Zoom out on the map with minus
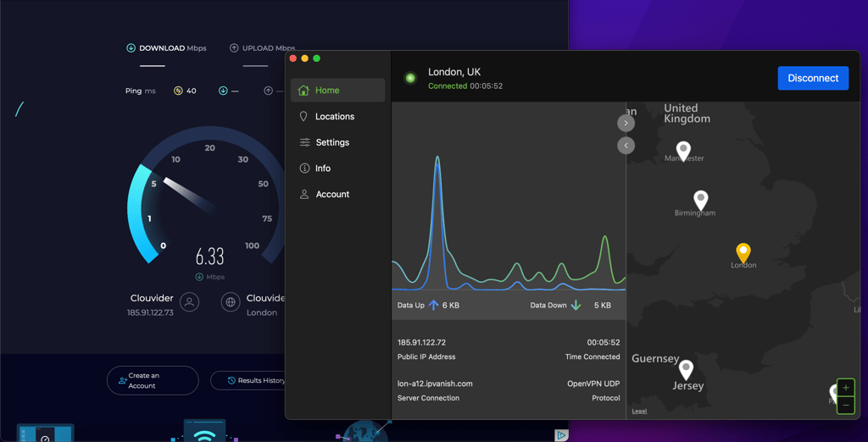 click(845, 406)
